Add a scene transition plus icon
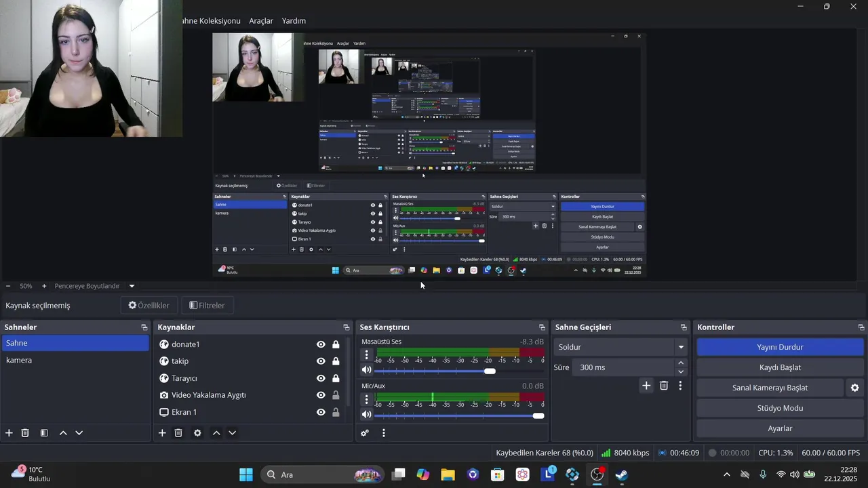This screenshot has height=488, width=868. click(646, 385)
